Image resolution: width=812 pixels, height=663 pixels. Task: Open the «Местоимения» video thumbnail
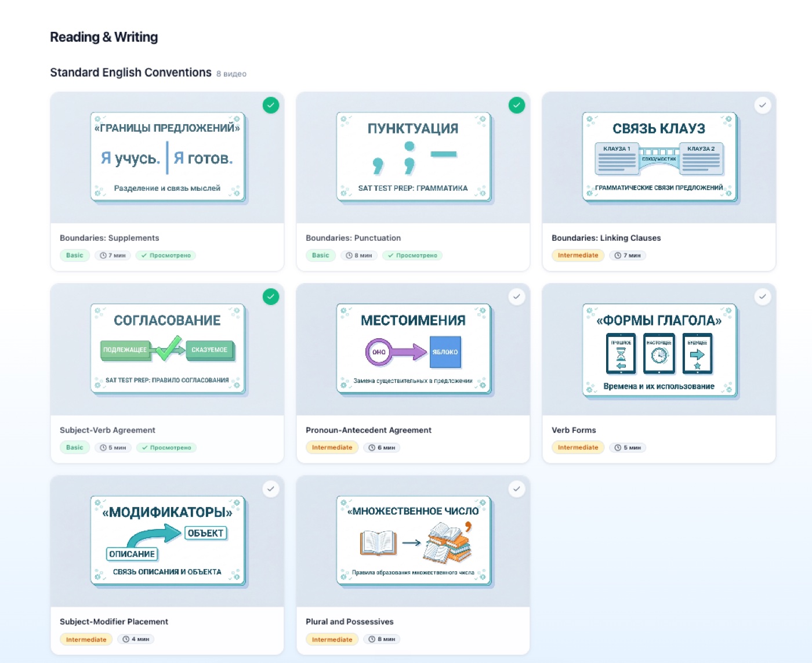point(413,350)
